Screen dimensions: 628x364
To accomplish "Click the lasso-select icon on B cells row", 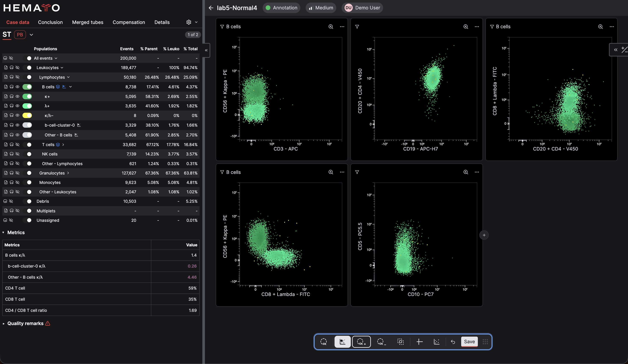I will (12, 87).
